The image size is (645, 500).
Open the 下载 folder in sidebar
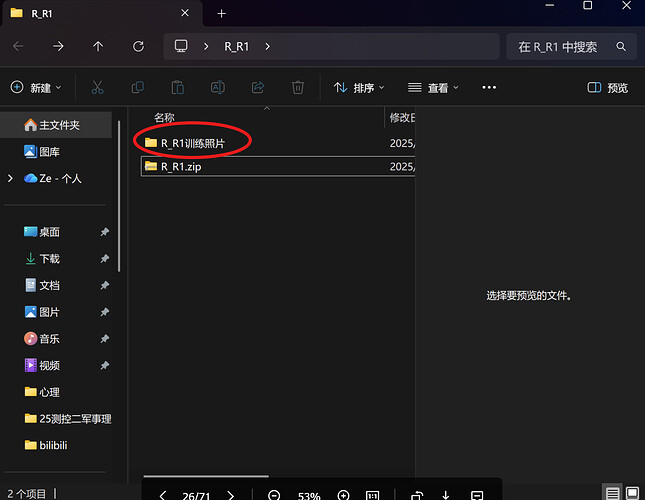coord(49,259)
